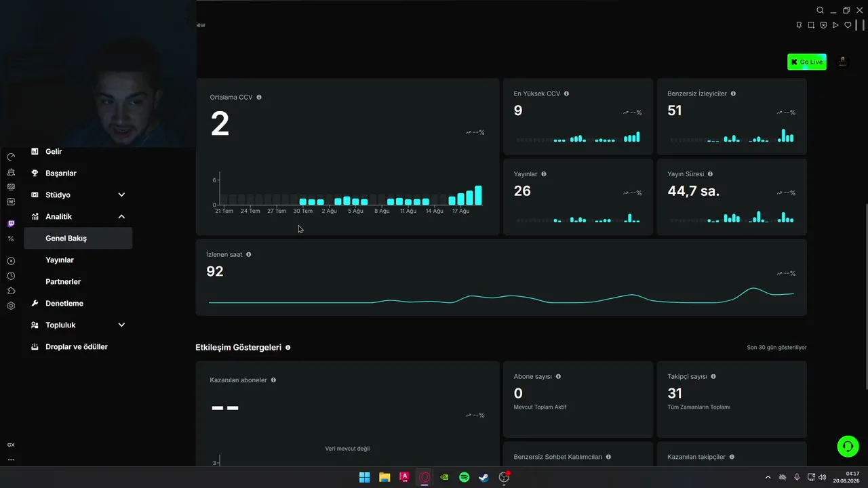Open the settings gear in browser sidebar
Image resolution: width=868 pixels, height=488 pixels.
click(11, 306)
